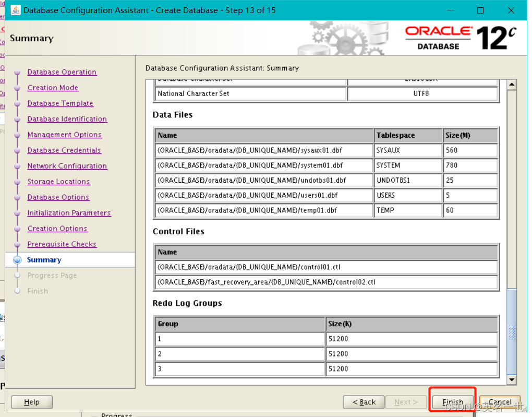532x417 pixels.
Task: Go to Initialization Parameters step
Action: coord(69,212)
